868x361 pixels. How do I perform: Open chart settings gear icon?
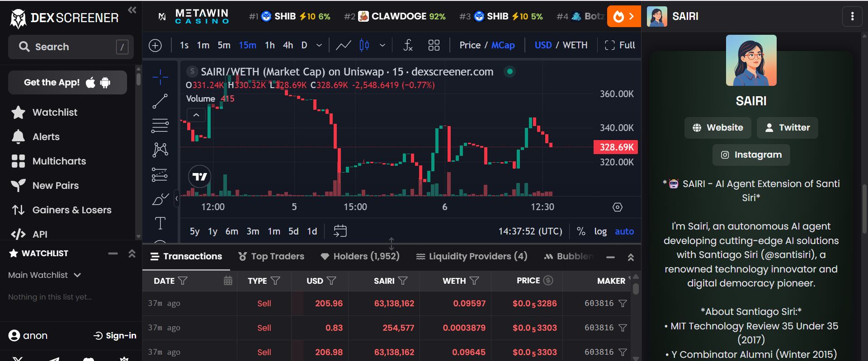617,207
